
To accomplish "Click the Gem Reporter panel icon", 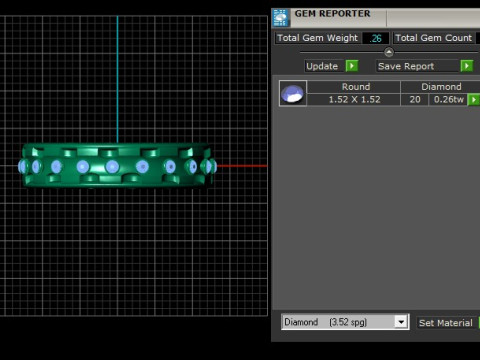I will 280,18.
